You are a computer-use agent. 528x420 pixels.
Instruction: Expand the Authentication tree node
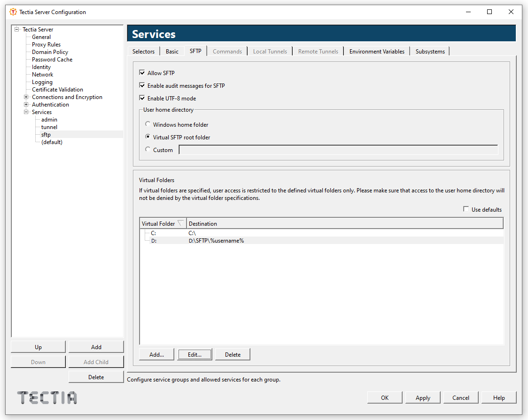pos(26,104)
